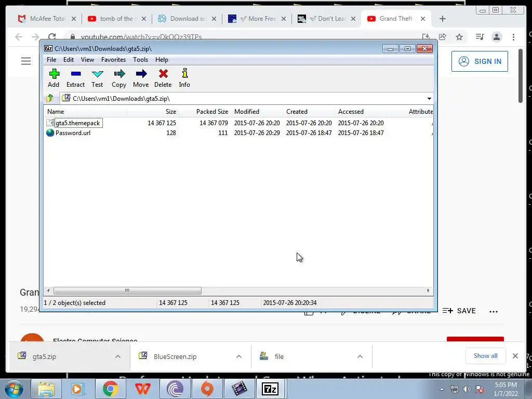Screen dimensions: 532x399
Task: Open File menu in 7-Zip
Action: tap(51, 60)
